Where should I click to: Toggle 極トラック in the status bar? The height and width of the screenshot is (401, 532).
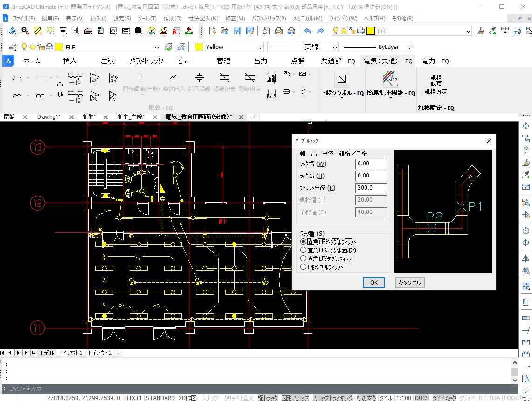point(268,398)
